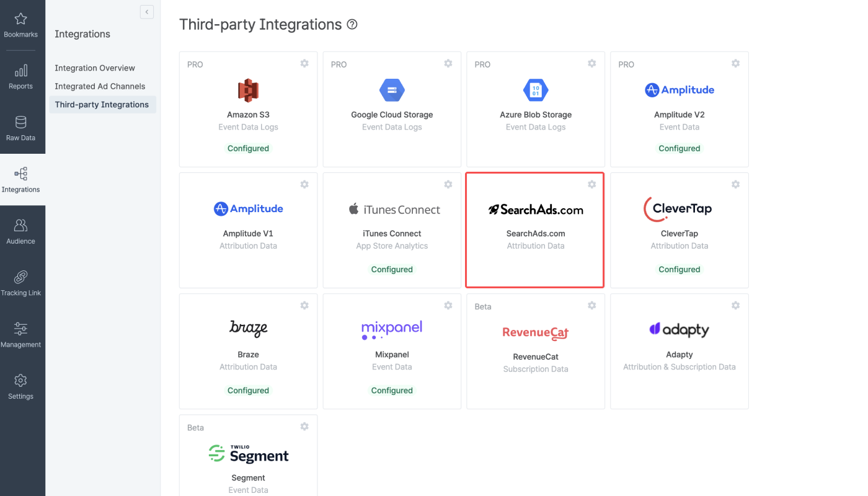Image resolution: width=868 pixels, height=496 pixels.
Task: Click the Mixpanel logo
Action: coord(392,329)
